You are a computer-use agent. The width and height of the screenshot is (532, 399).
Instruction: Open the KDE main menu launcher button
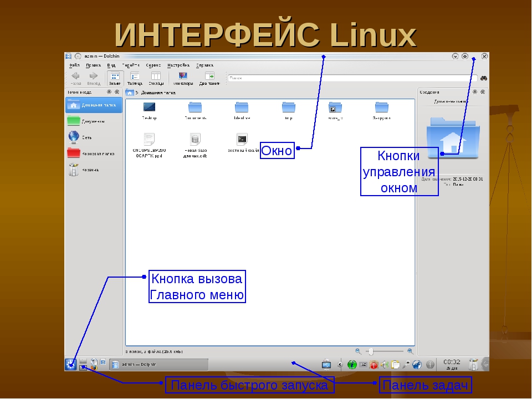[70, 365]
